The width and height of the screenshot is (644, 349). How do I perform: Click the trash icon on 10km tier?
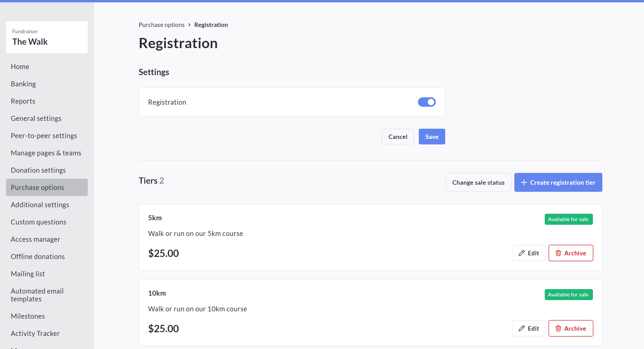558,328
